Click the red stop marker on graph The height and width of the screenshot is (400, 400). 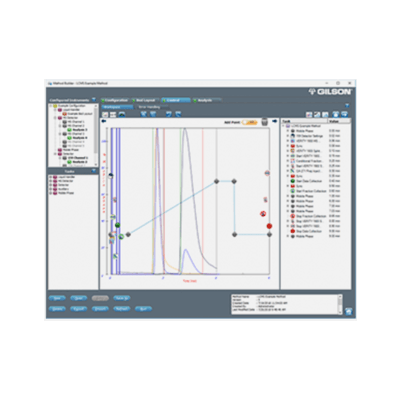pyautogui.click(x=269, y=226)
